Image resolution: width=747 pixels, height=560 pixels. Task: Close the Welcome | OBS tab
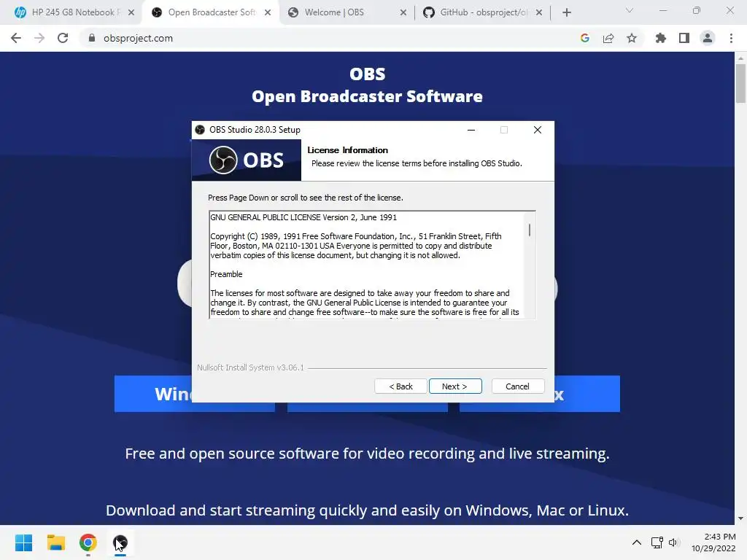pos(403,12)
